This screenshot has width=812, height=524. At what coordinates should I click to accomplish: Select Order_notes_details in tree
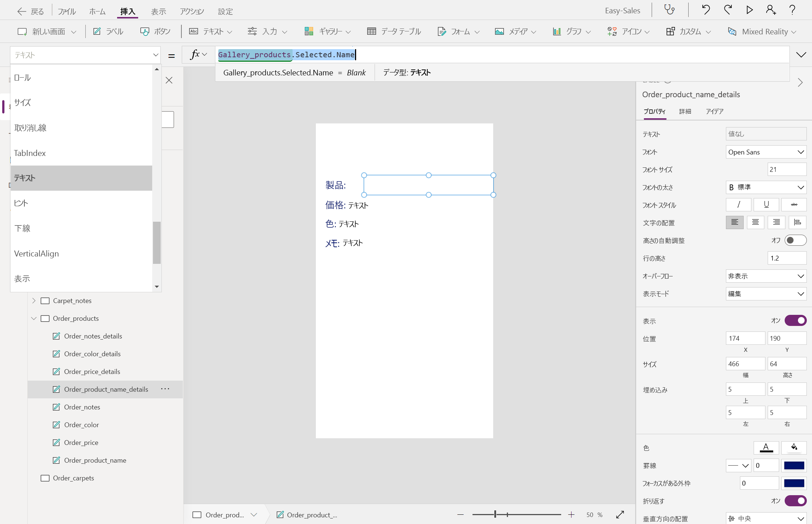tap(93, 336)
